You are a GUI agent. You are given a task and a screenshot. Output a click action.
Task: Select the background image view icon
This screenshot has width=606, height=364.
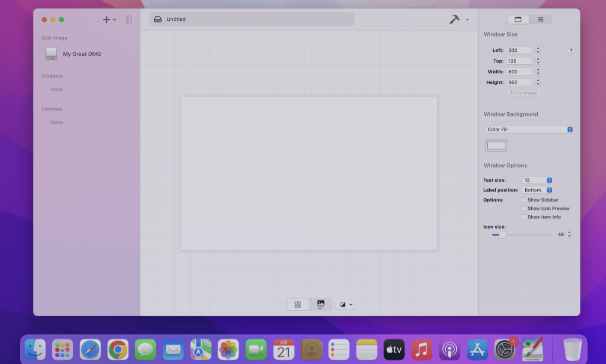[321, 304]
